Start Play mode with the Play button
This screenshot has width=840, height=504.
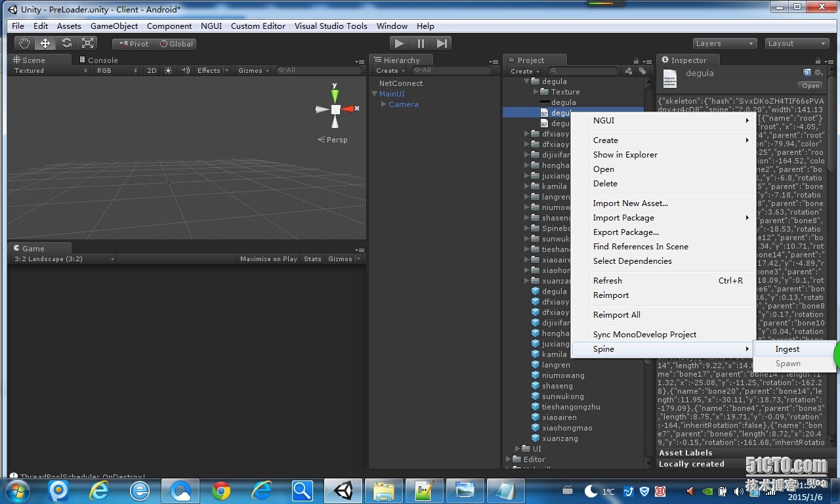click(x=399, y=43)
